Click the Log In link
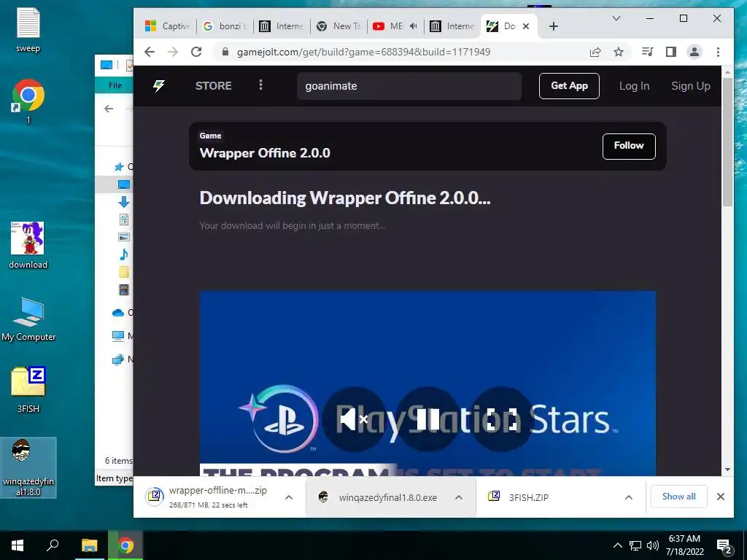Viewport: 747px width, 560px height. [x=634, y=86]
